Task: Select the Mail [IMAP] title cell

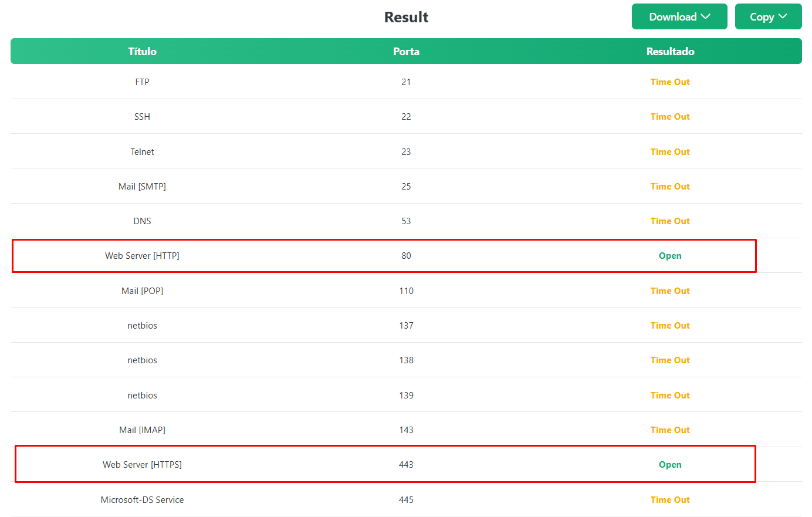Action: 142,430
